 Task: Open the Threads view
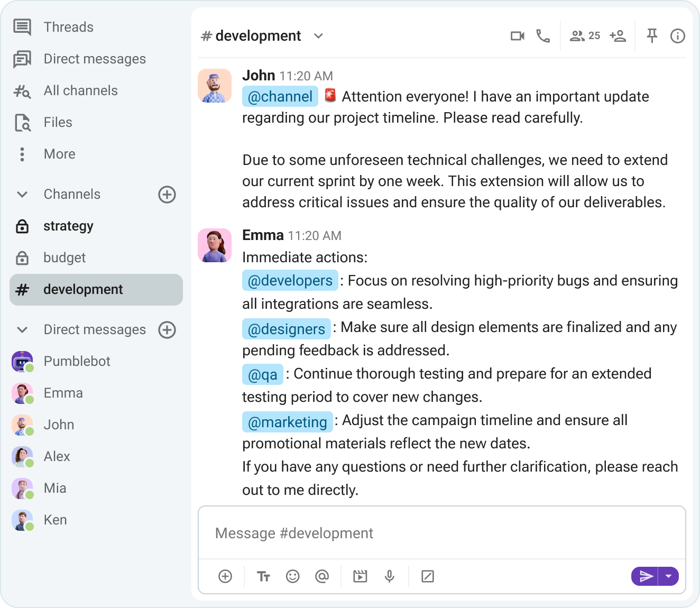(x=68, y=27)
